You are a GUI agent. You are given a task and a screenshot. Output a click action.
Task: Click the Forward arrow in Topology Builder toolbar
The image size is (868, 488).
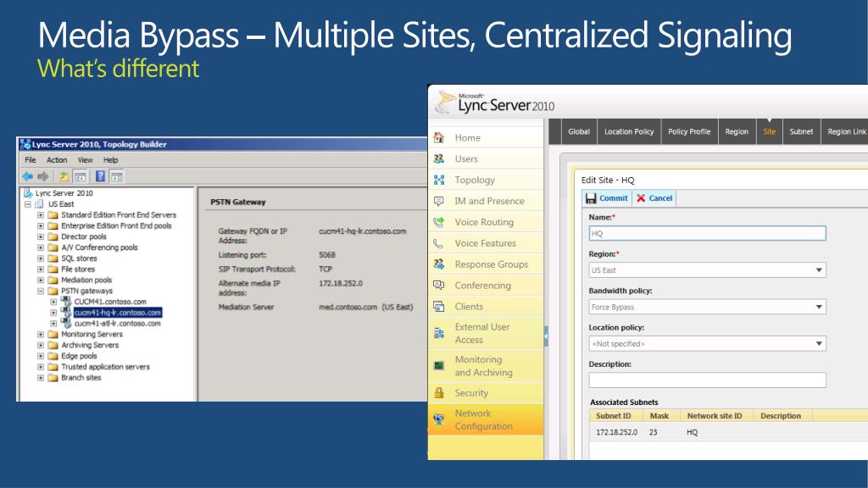[42, 176]
